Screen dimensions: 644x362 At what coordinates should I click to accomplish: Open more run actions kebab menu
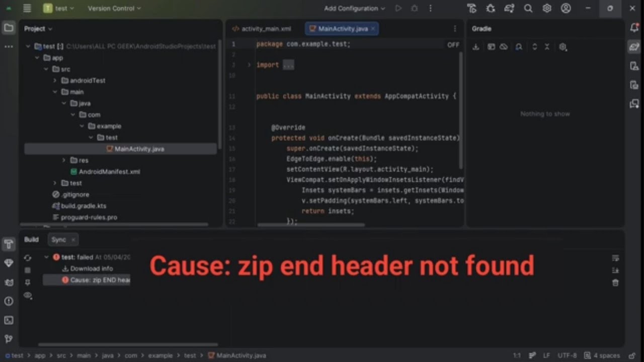click(x=430, y=9)
